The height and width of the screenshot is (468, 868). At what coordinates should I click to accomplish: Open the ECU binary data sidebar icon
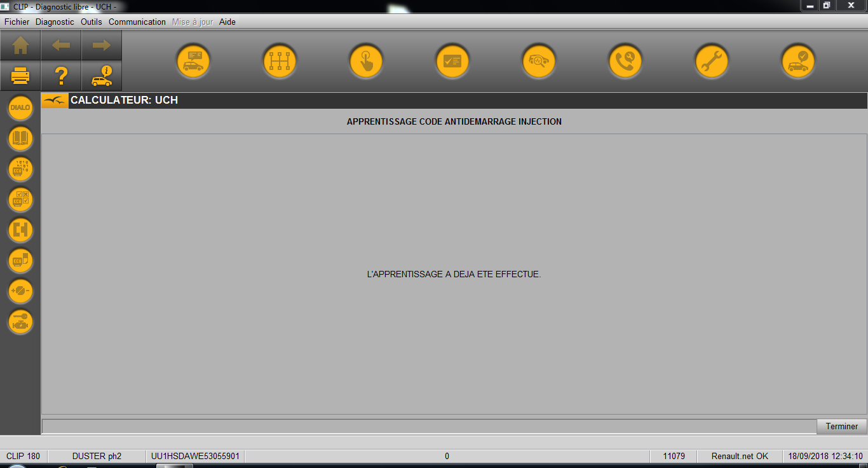click(20, 169)
